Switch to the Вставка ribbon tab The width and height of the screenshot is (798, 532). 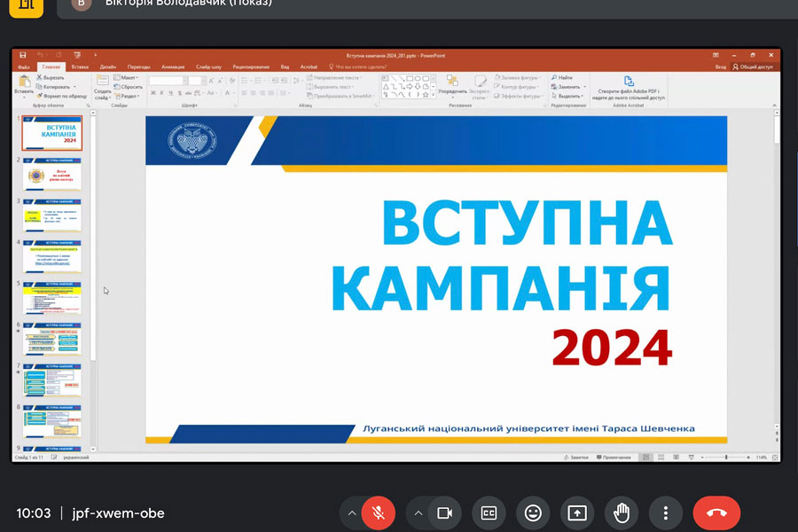coord(80,66)
